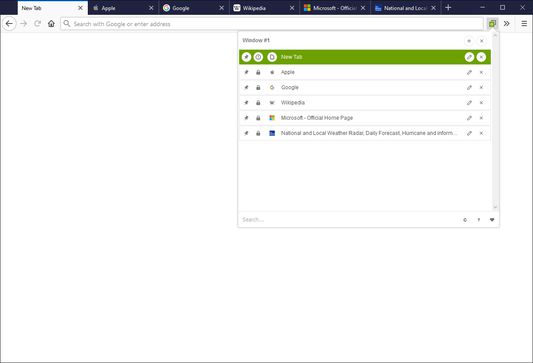Switch to the National and Local browser tab
The width and height of the screenshot is (533, 363).
tap(406, 8)
